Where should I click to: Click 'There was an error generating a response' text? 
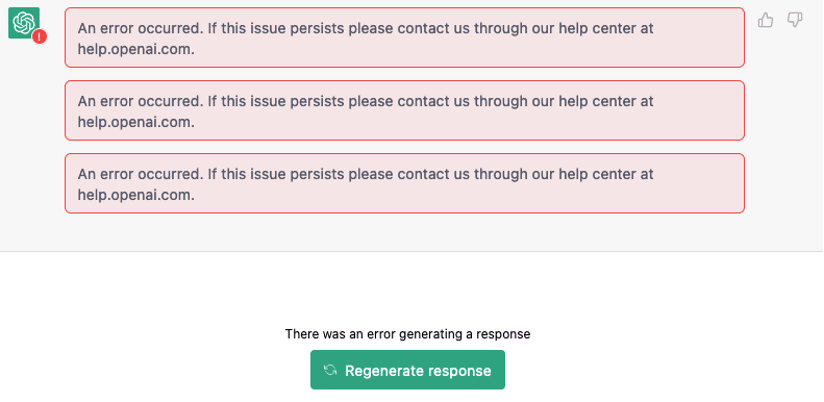tap(407, 334)
